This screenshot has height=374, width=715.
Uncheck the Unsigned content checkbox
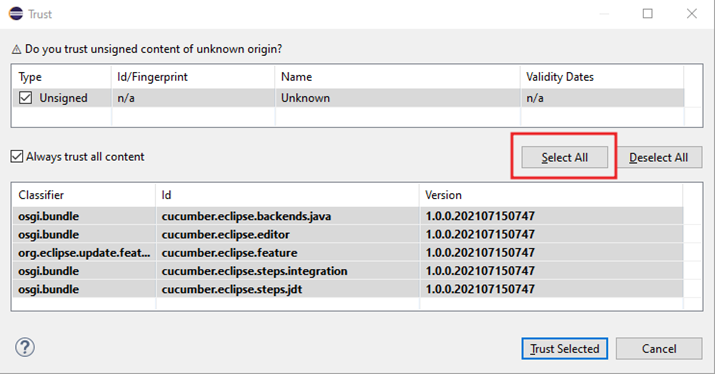(26, 98)
